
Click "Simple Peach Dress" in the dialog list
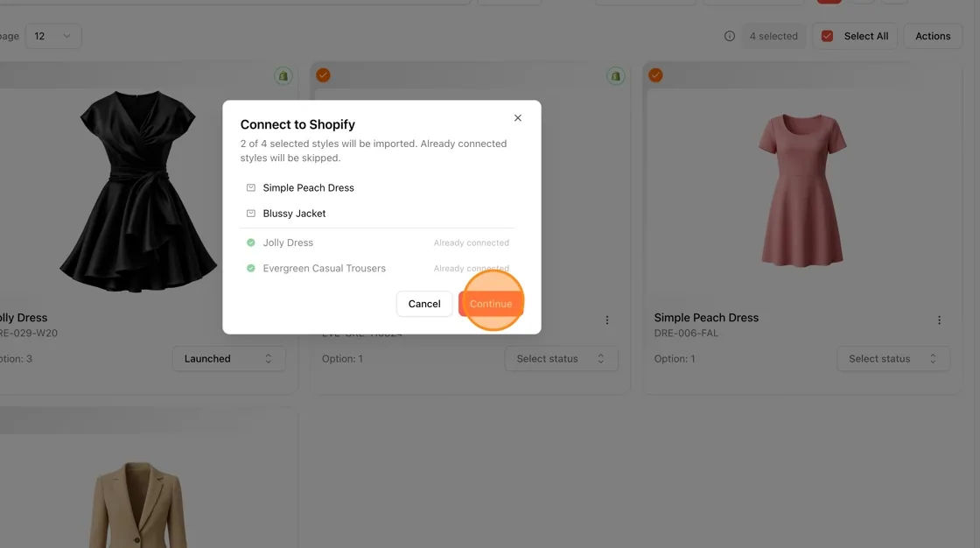click(x=308, y=187)
